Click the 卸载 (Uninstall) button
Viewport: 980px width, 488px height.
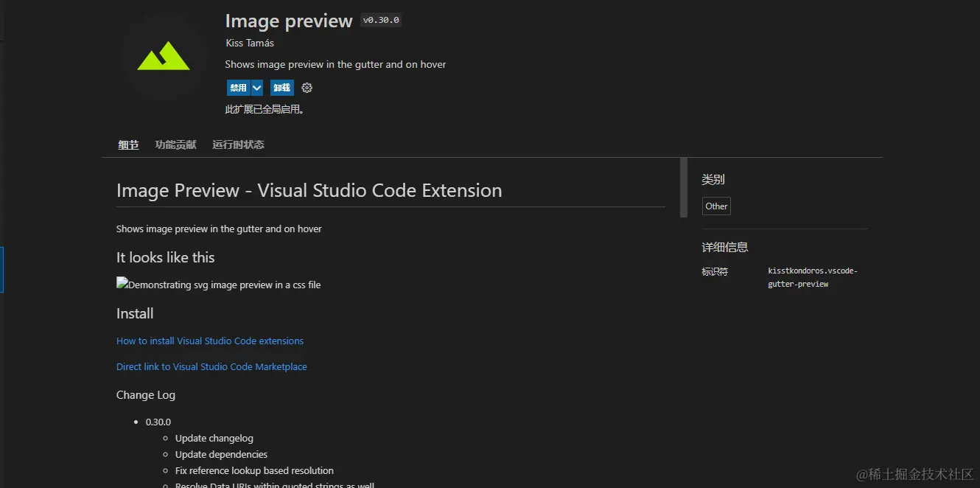[x=281, y=88]
